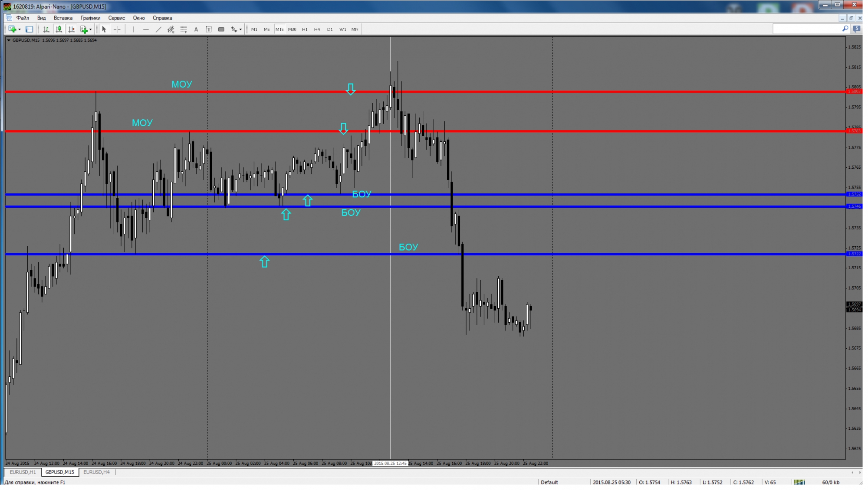
Task: Click the D1 timeframe button
Action: click(330, 29)
